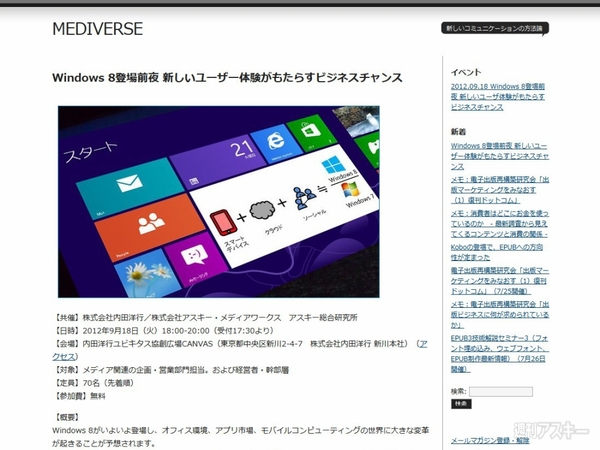
Task: Click the MEDIVERSE site title
Action: click(98, 29)
